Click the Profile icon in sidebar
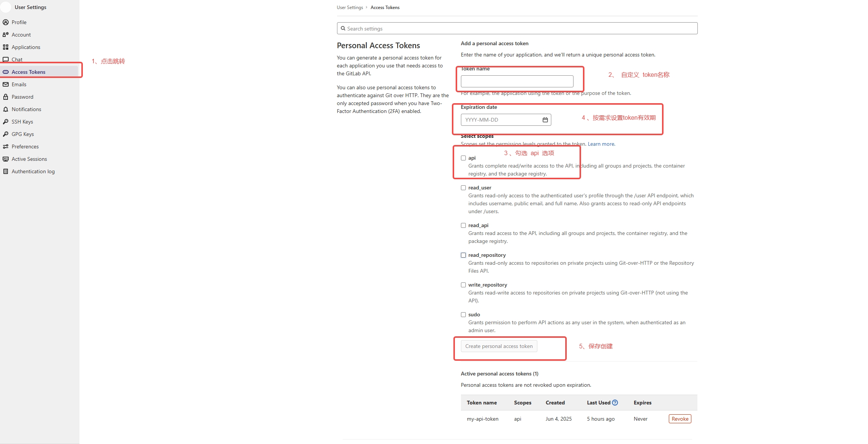Image resolution: width=868 pixels, height=444 pixels. tap(6, 22)
